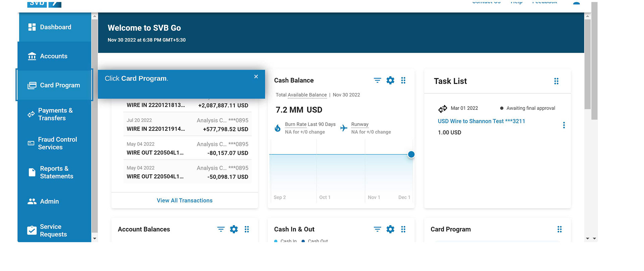644x271 pixels.
Task: Click the sidebar scroll down arrow
Action: pos(95,238)
